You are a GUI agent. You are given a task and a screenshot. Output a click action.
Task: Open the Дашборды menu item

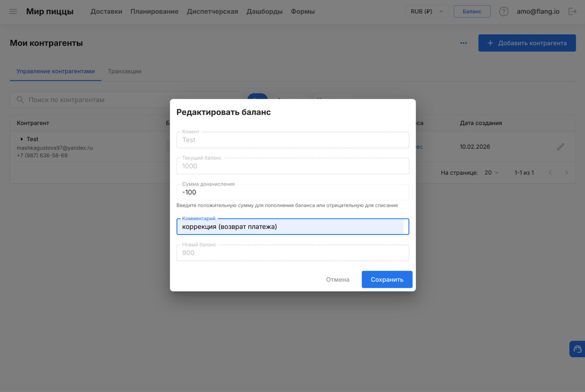[264, 11]
